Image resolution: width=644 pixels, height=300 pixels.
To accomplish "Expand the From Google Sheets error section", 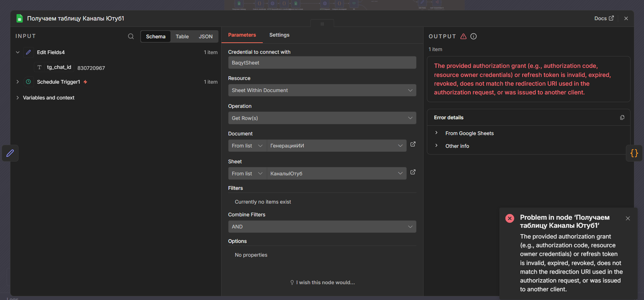I will pos(469,133).
